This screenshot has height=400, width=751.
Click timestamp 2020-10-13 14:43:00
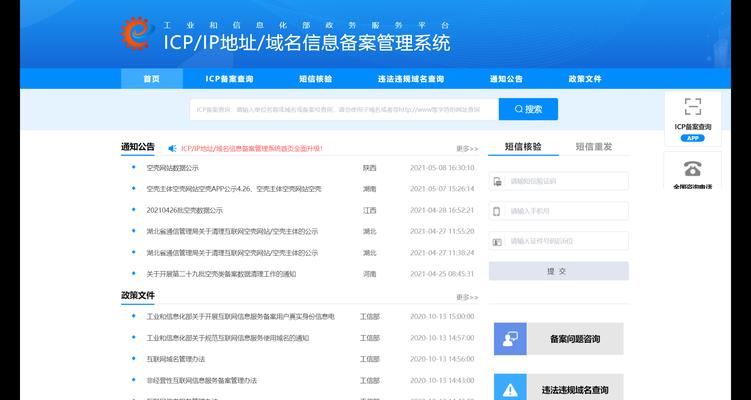[442, 380]
